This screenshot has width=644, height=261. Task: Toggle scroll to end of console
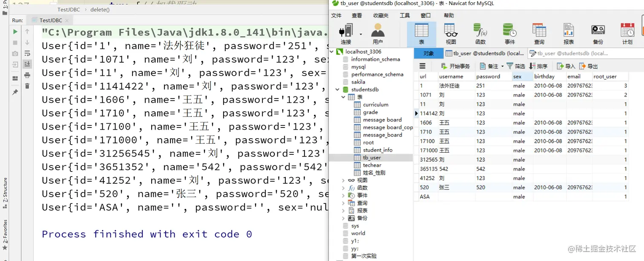pyautogui.click(x=27, y=64)
